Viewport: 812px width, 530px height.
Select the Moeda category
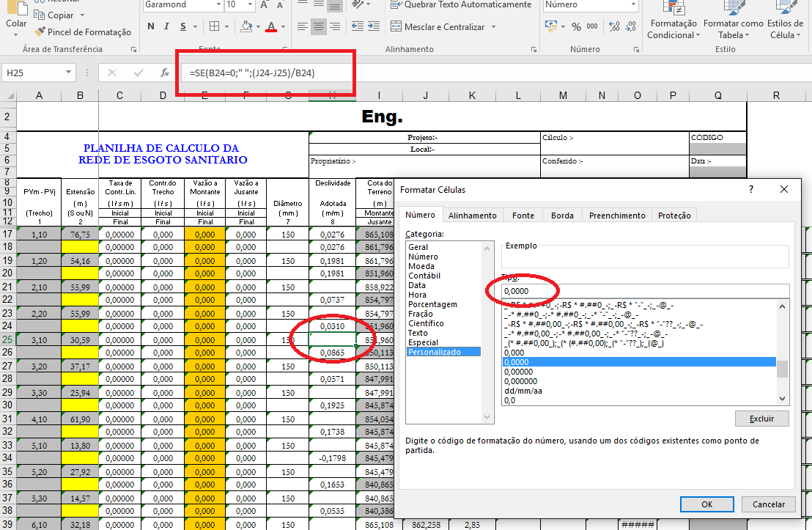click(x=421, y=266)
